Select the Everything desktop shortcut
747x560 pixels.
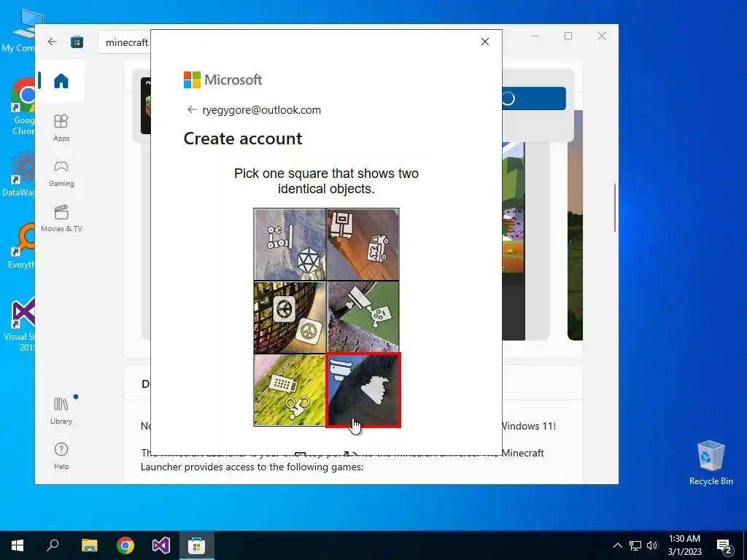(21, 246)
